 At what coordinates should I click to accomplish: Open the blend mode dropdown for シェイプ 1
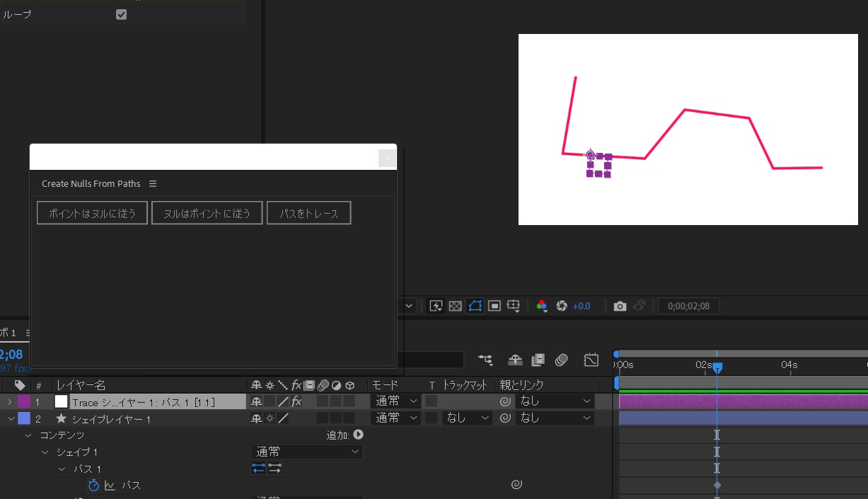coord(306,452)
